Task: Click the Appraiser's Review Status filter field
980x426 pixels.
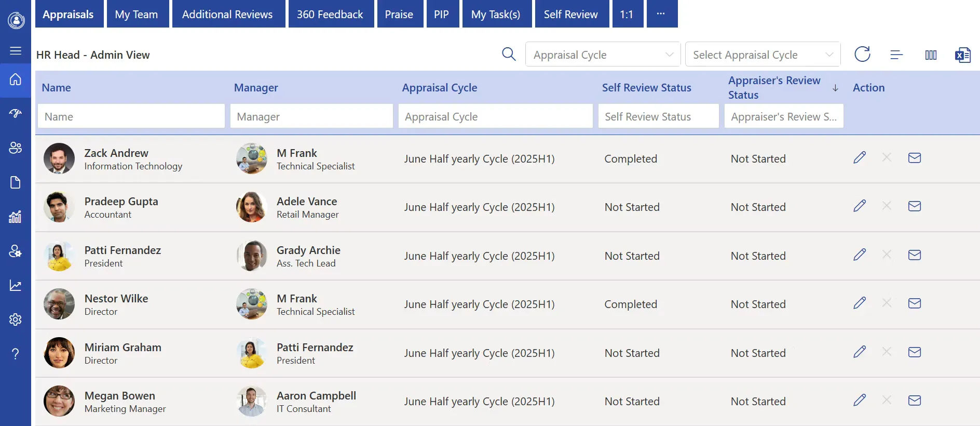Action: click(784, 116)
